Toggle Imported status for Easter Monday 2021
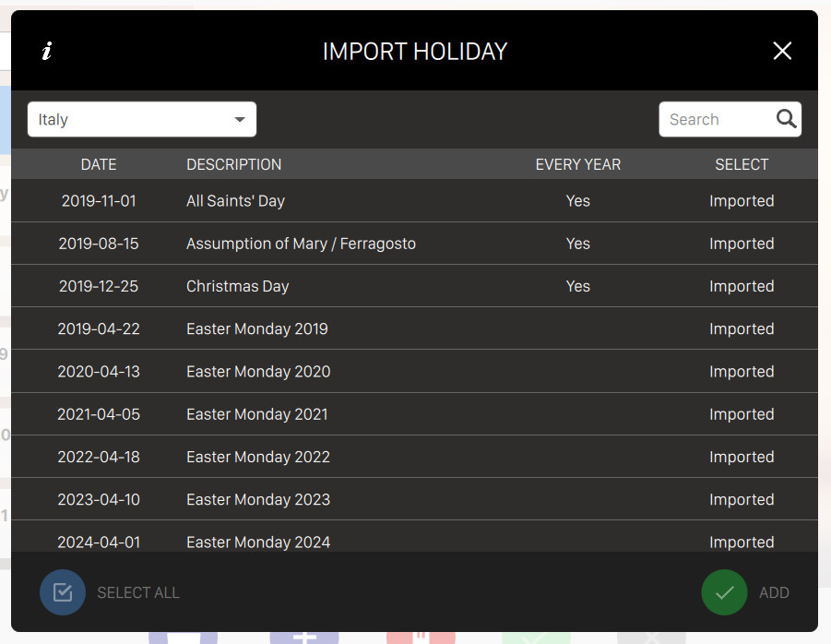Viewport: 831px width, 644px height. pos(742,414)
